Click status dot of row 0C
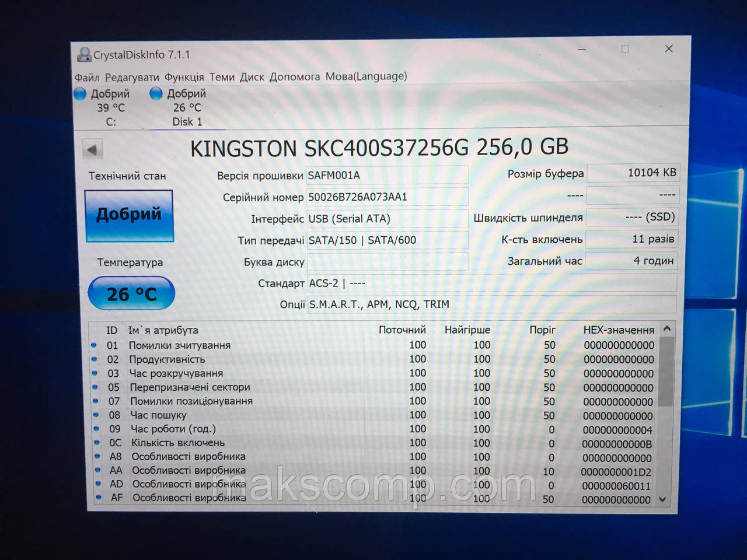The image size is (747, 560). (x=97, y=443)
